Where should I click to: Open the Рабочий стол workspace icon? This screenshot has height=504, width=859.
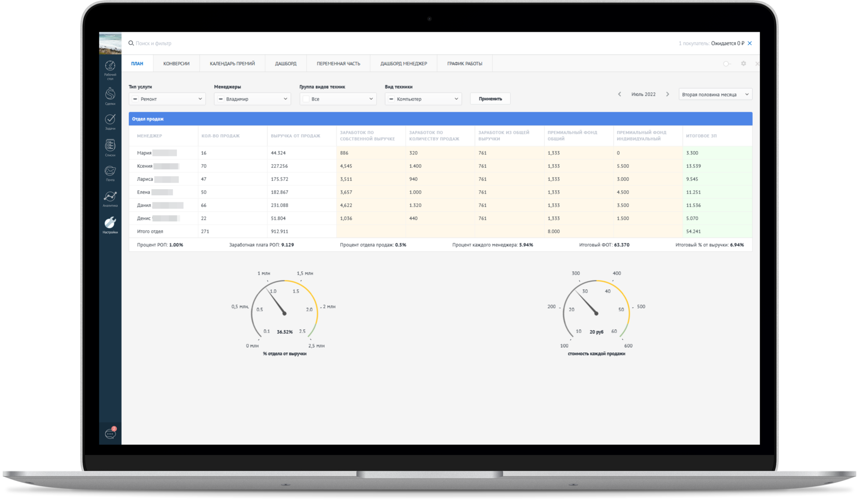[110, 66]
